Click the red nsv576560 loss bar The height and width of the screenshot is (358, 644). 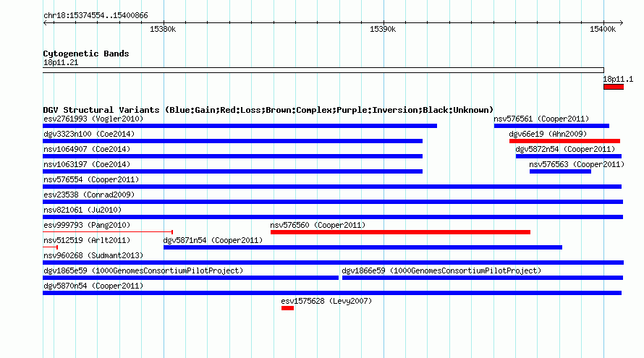coord(400,232)
